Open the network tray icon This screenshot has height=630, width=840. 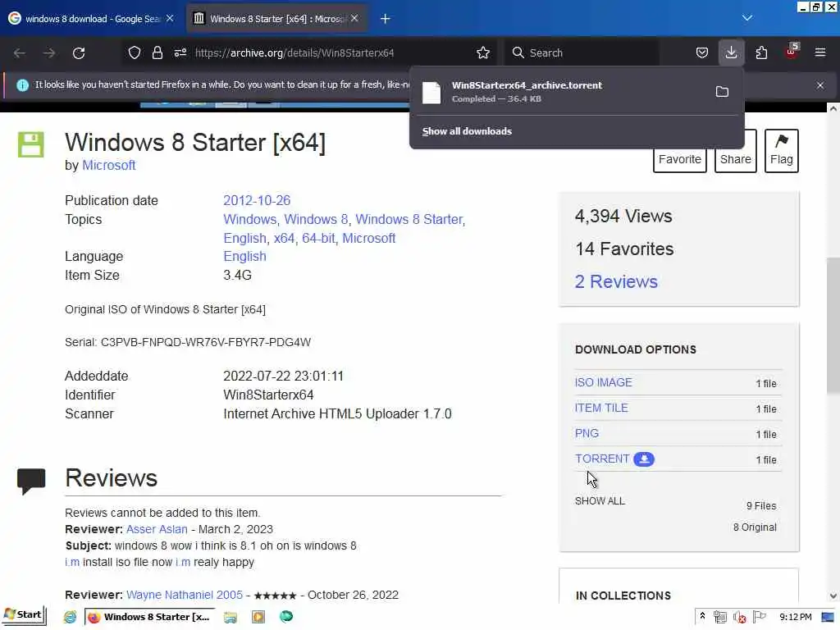tap(719, 617)
